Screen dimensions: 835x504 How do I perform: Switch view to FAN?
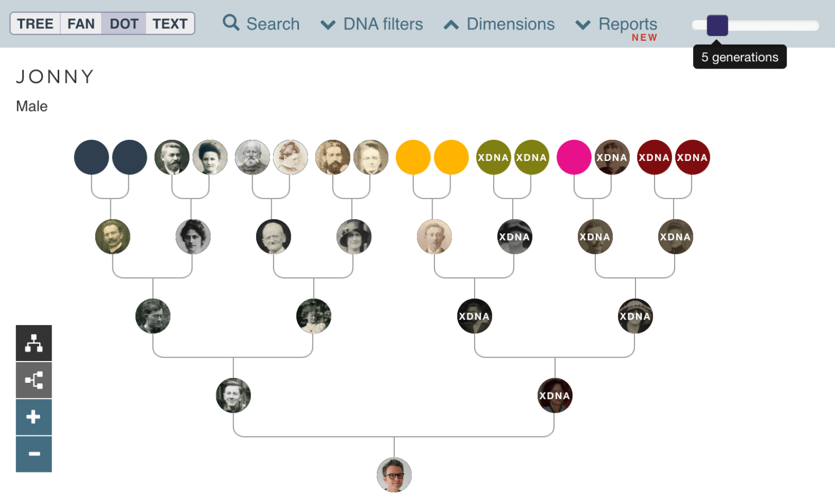(80, 23)
